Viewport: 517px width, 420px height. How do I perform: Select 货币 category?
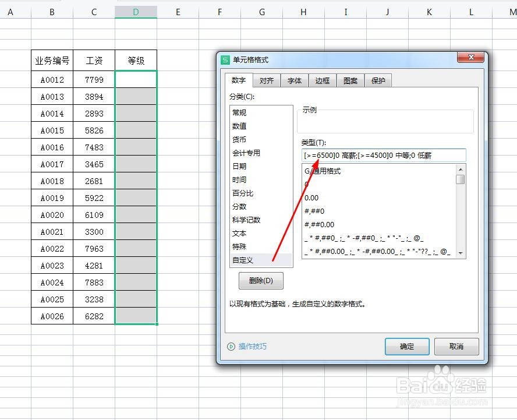pyautogui.click(x=261, y=139)
